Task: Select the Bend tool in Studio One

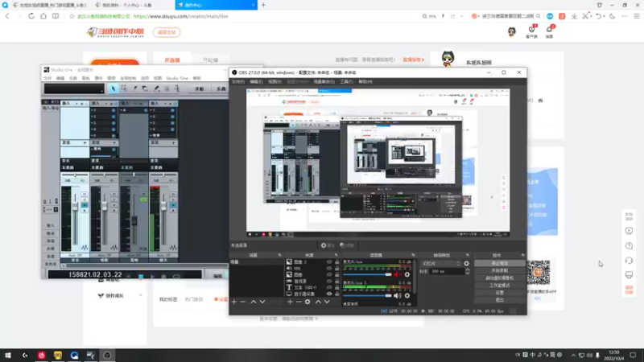Action: coord(177,88)
